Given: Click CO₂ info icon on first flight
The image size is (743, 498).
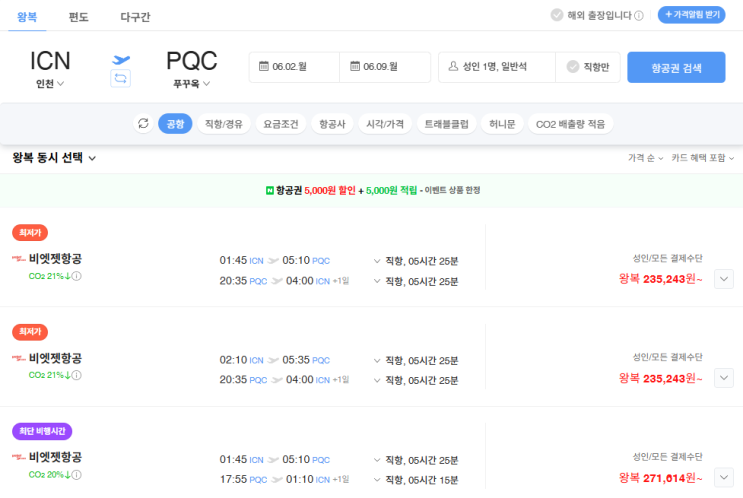Looking at the screenshot, I should (76, 277).
